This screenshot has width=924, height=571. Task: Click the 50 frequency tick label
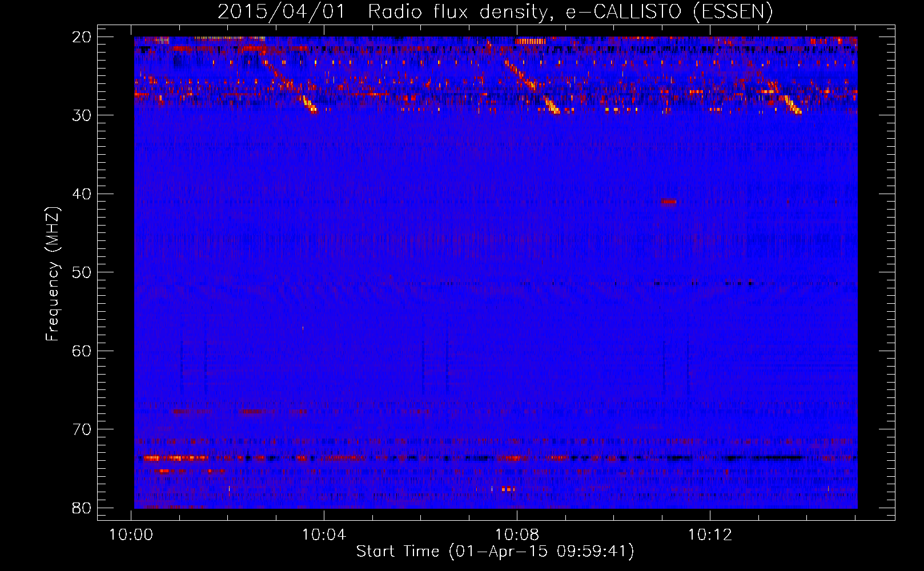[82, 272]
